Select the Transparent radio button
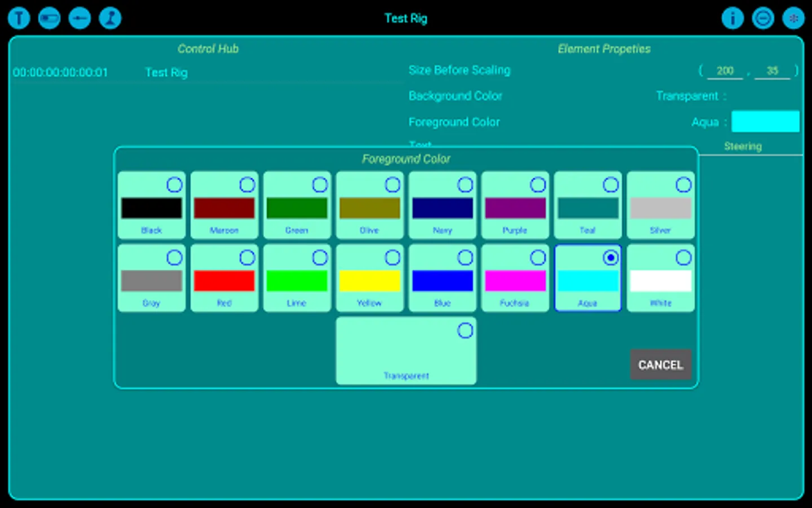Image resolution: width=812 pixels, height=508 pixels. (465, 331)
